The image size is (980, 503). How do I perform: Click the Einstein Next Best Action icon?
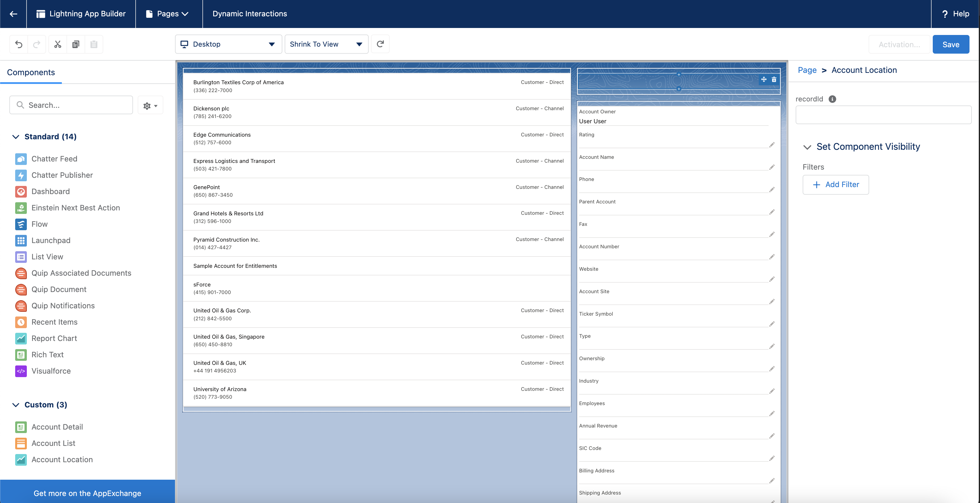21,208
